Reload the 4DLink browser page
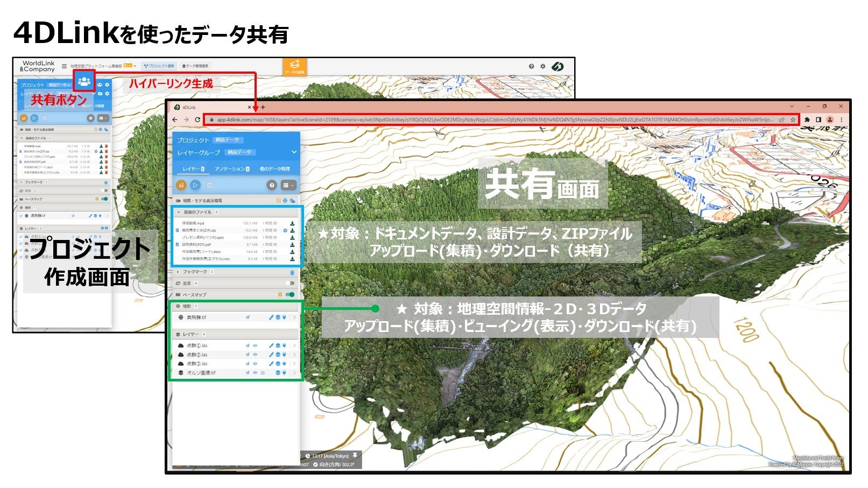Image resolution: width=868 pixels, height=488 pixels. point(197,119)
